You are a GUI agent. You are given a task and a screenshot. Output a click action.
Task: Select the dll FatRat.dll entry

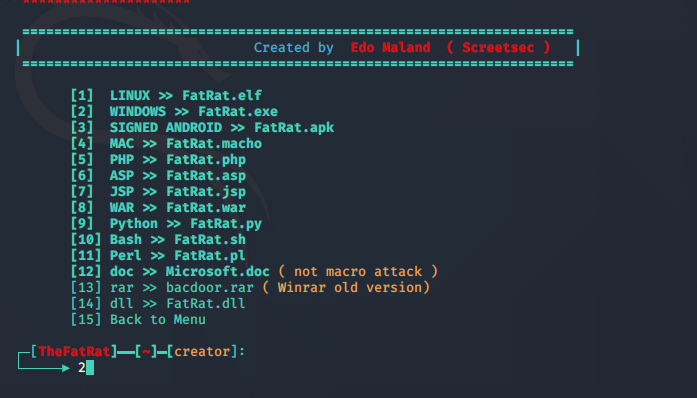click(158, 304)
